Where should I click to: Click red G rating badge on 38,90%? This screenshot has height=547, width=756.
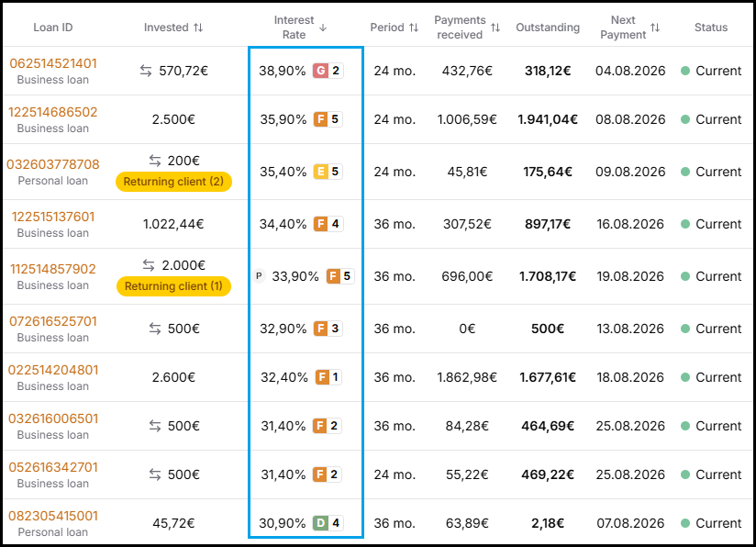[x=320, y=71]
